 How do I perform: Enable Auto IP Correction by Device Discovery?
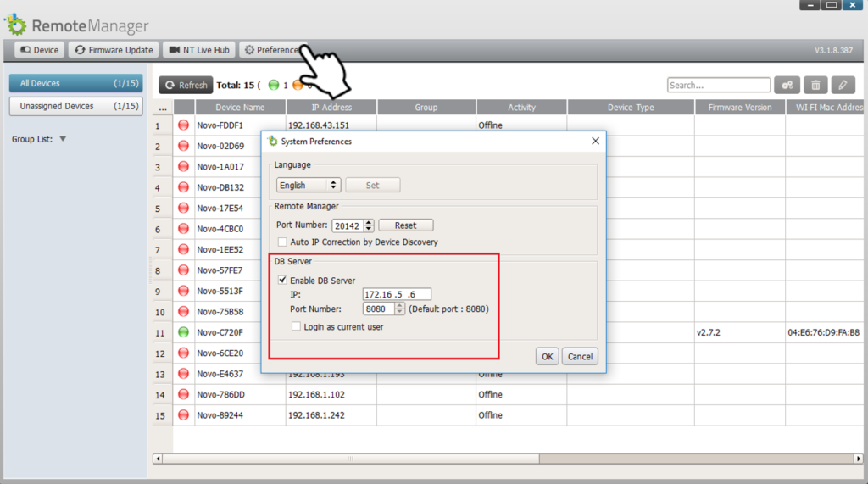click(282, 242)
